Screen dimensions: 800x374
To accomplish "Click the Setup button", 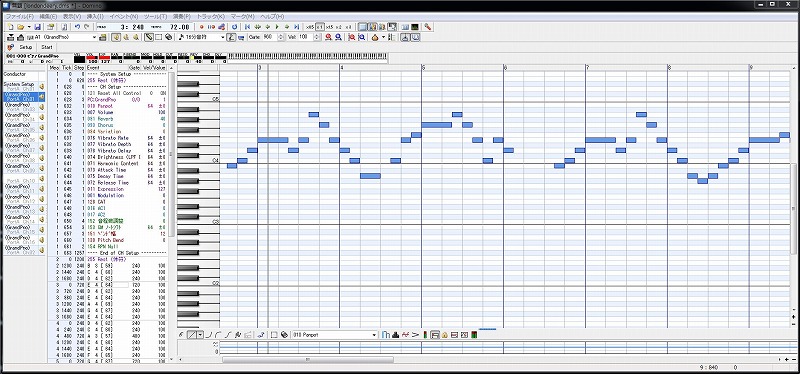I will (26, 47).
